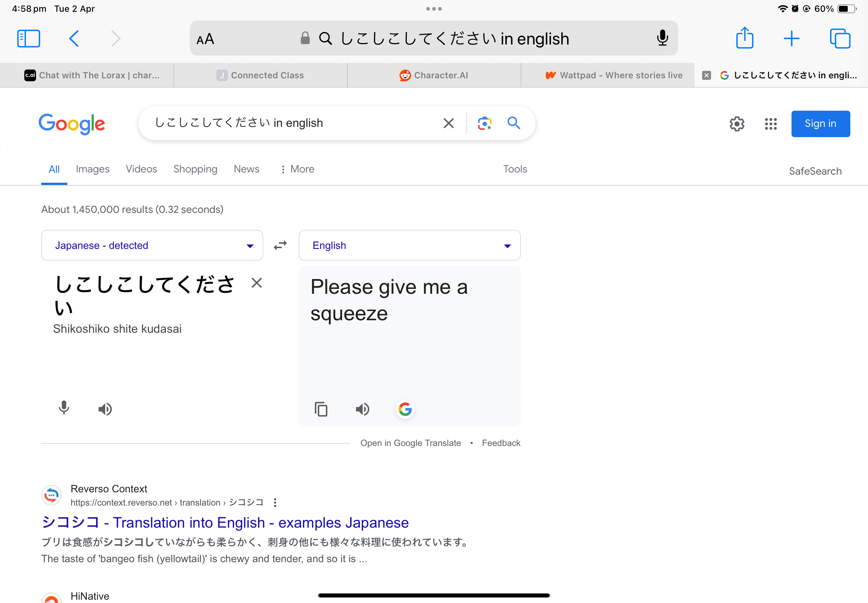
Task: Open Google Lens image search
Action: point(484,123)
